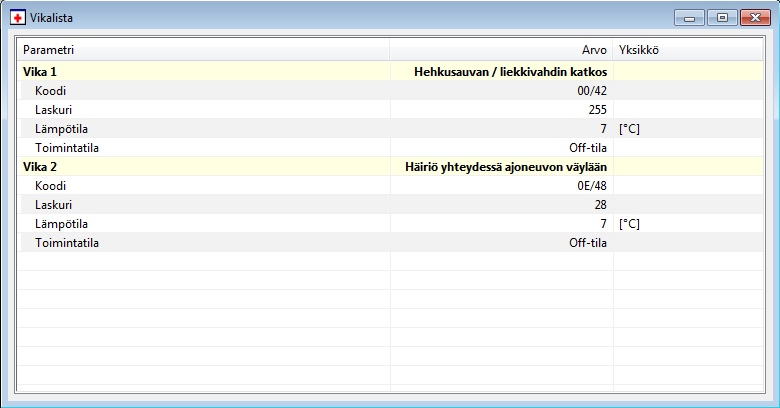Select Toimintatila parameter under Vika 1

coord(66,148)
